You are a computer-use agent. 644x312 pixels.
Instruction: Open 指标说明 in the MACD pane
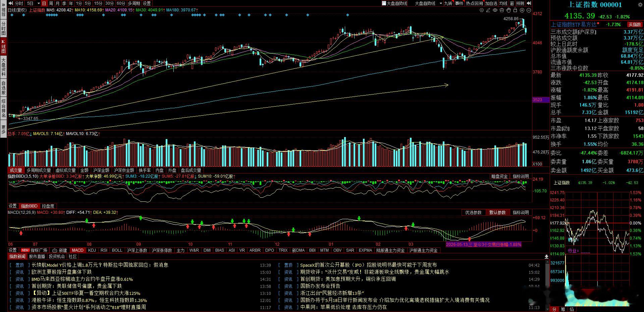(x=521, y=212)
